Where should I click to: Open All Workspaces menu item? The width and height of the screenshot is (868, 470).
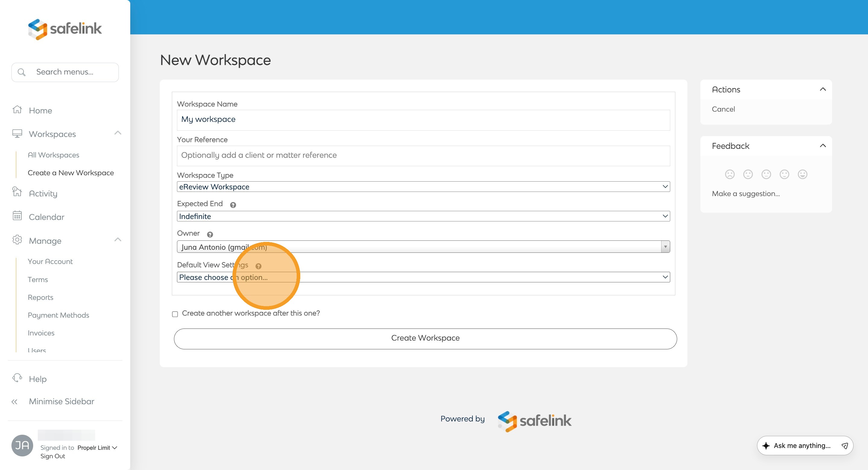(x=54, y=155)
